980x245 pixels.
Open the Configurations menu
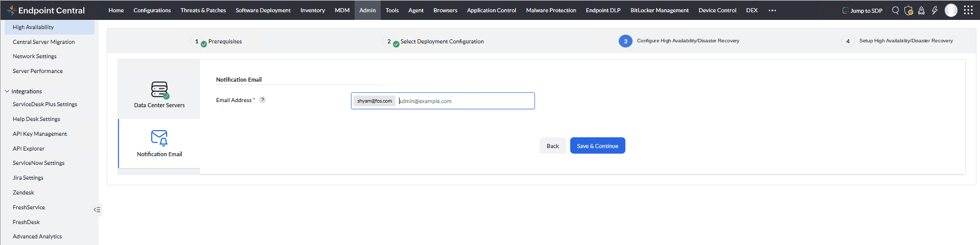tap(152, 10)
